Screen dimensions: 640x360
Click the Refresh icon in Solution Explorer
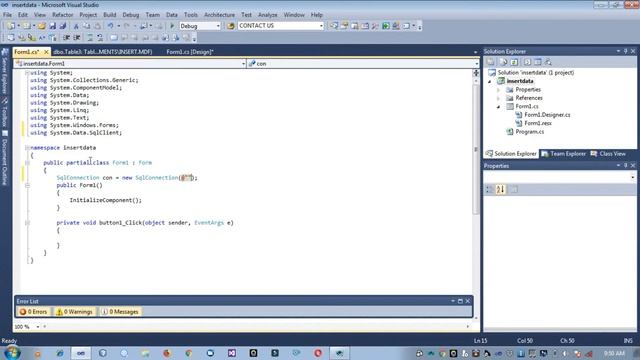tap(514, 62)
